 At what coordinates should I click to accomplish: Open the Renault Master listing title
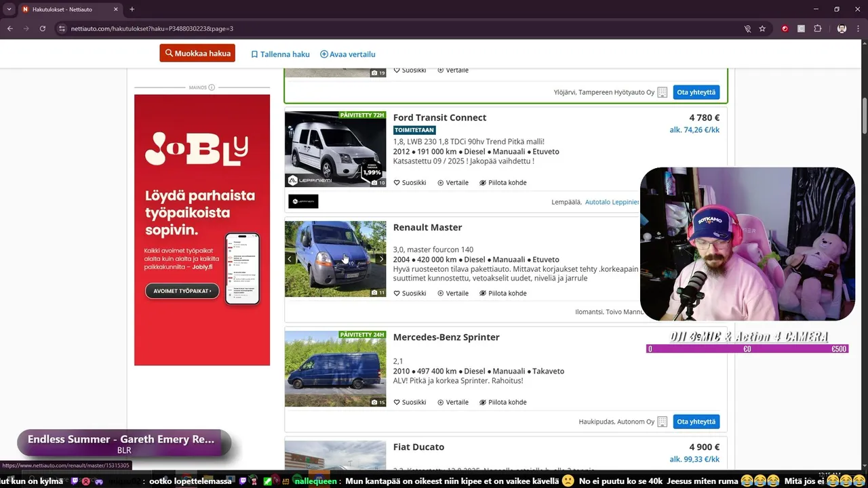point(427,227)
